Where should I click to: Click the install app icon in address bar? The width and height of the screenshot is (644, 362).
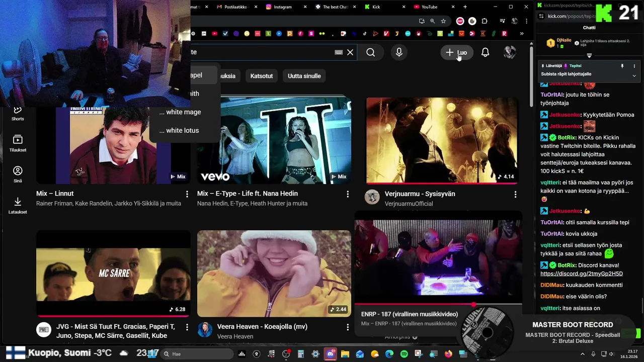click(x=422, y=21)
